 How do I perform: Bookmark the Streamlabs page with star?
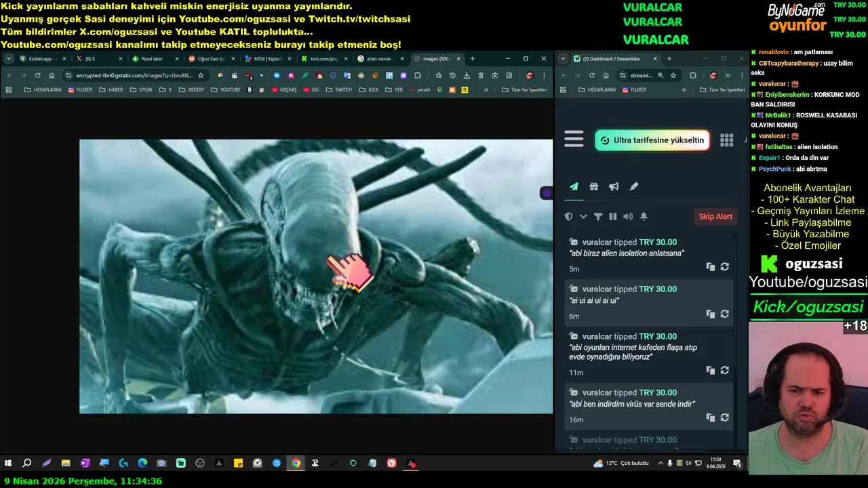[x=673, y=75]
